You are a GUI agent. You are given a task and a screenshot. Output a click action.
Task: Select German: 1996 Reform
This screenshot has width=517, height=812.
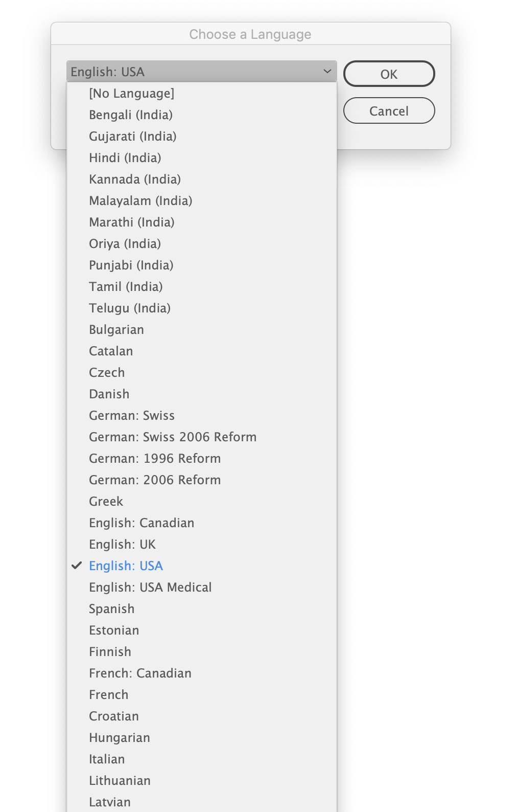pos(155,458)
